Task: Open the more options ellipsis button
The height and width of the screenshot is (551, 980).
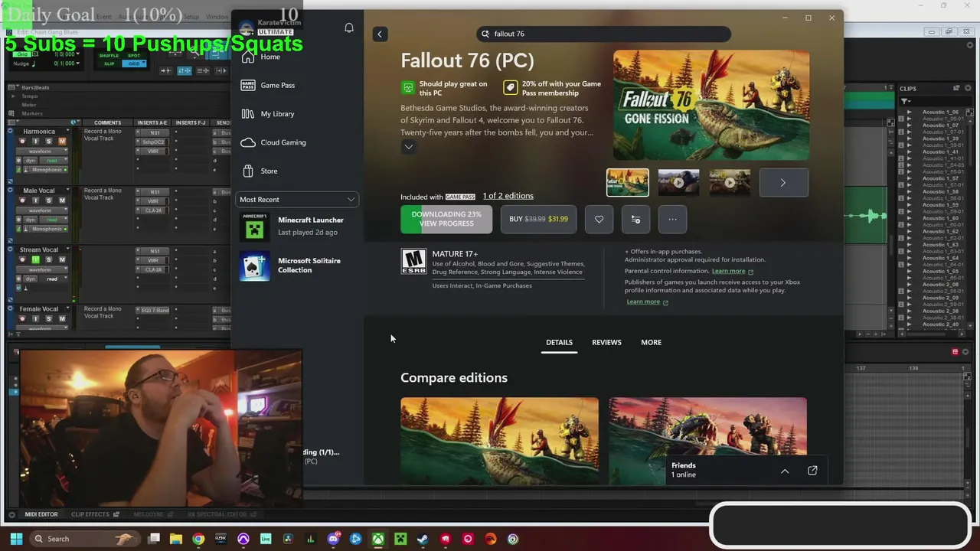Action: 672,219
